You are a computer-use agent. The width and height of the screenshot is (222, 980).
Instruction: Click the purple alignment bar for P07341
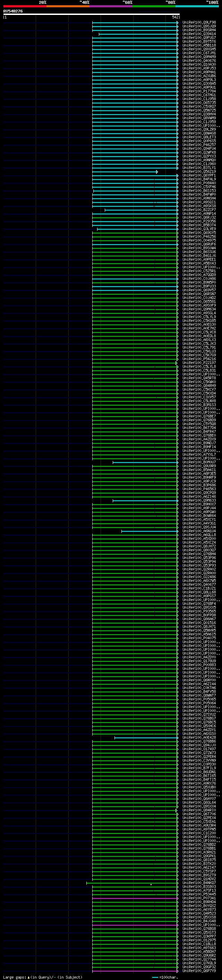tap(135, 898)
